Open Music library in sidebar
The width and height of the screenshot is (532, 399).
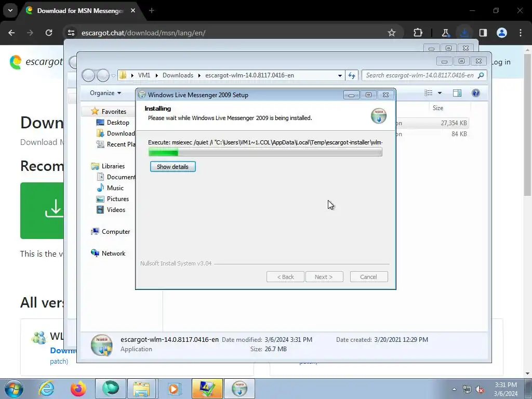[x=115, y=188]
